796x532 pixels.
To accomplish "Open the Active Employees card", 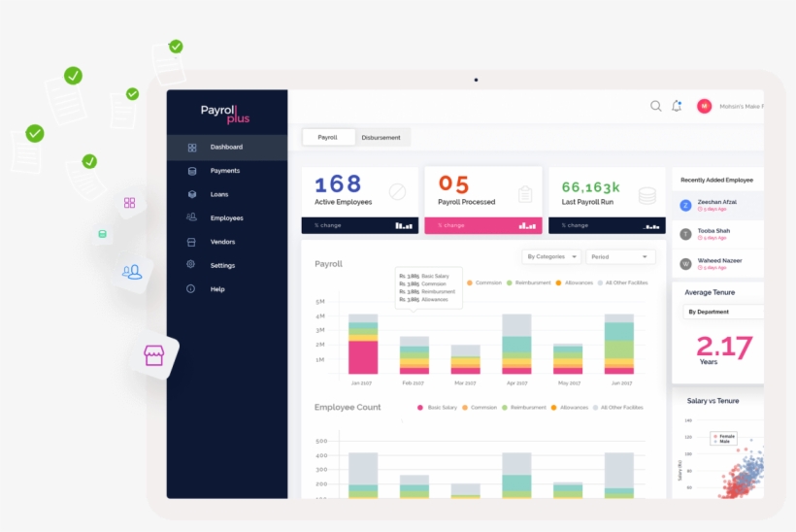I will (x=359, y=199).
